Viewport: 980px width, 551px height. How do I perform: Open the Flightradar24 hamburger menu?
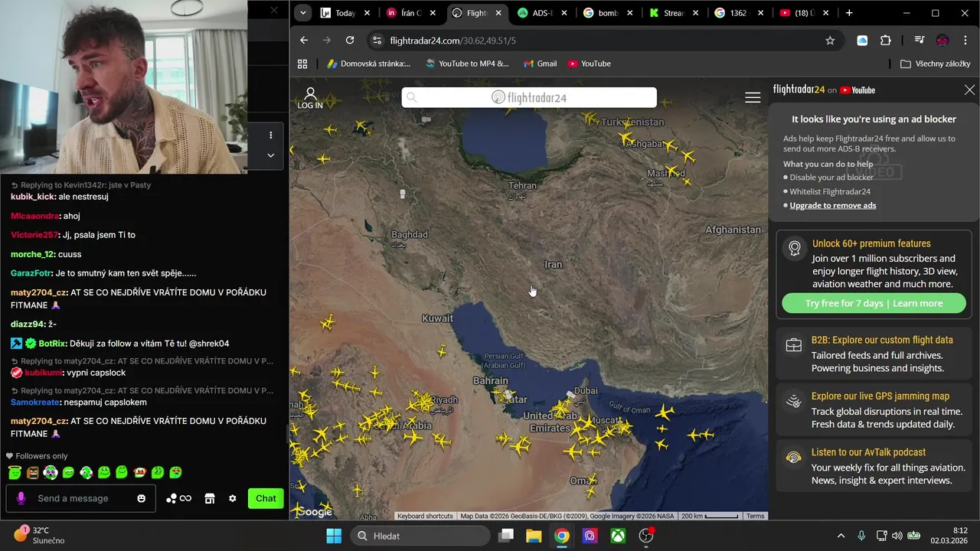753,97
